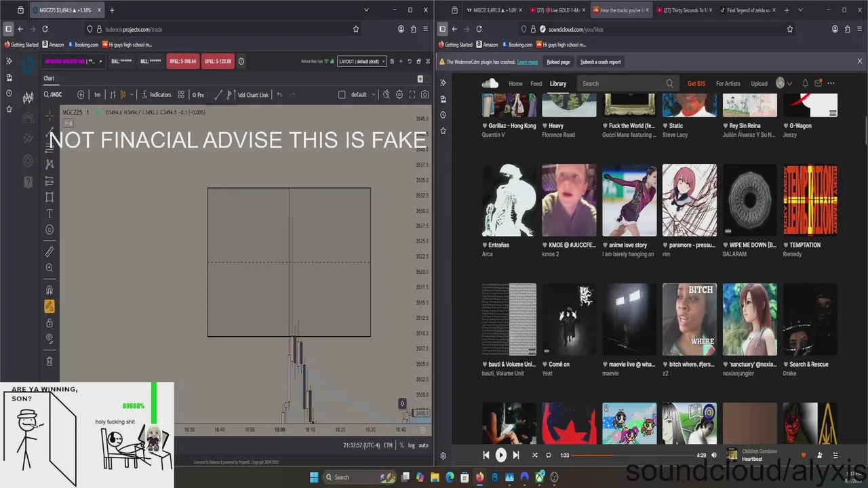
Task: Click the Upload link on SoundCloud
Action: [x=759, y=83]
